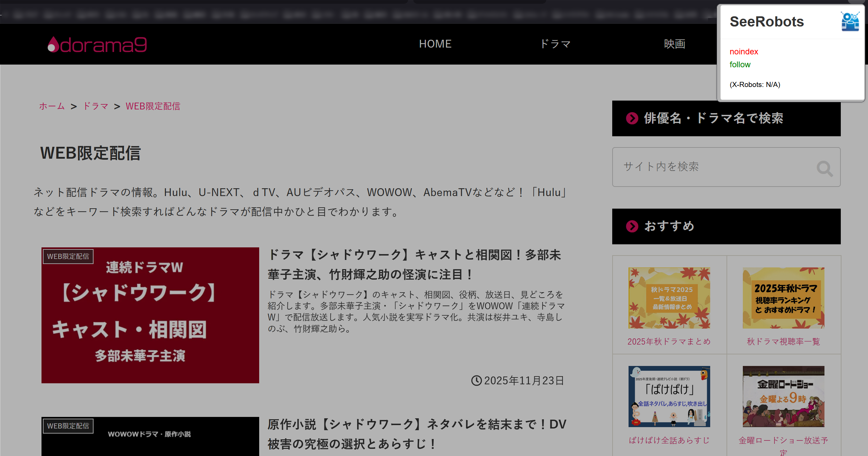Viewport: 868px width, 456px height.
Task: Open 2025年秋ドラマまとめ recommended link
Action: (669, 341)
